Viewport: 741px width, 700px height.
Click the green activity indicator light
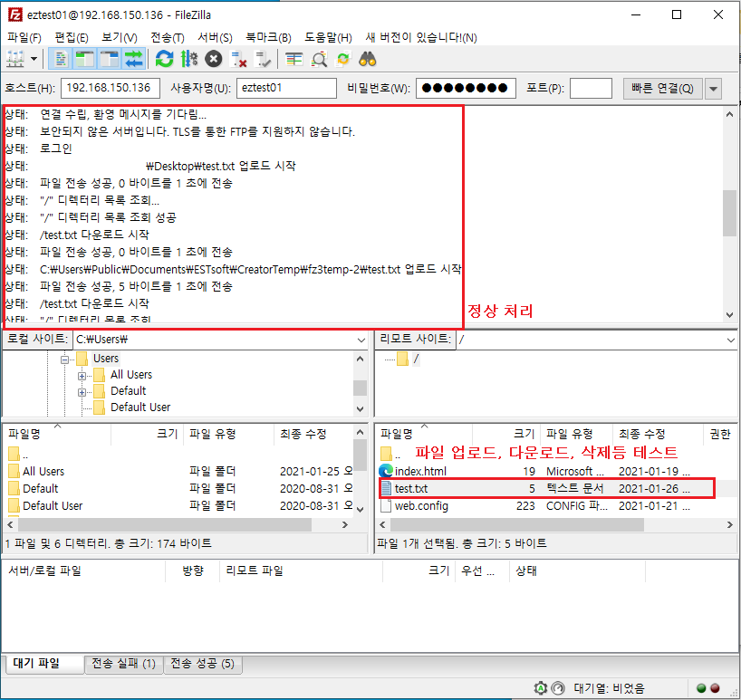[701, 688]
